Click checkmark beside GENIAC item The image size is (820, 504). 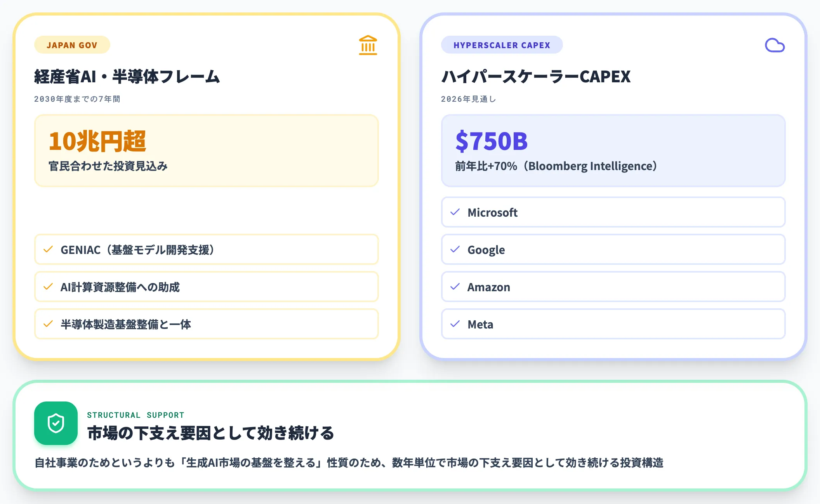click(48, 249)
